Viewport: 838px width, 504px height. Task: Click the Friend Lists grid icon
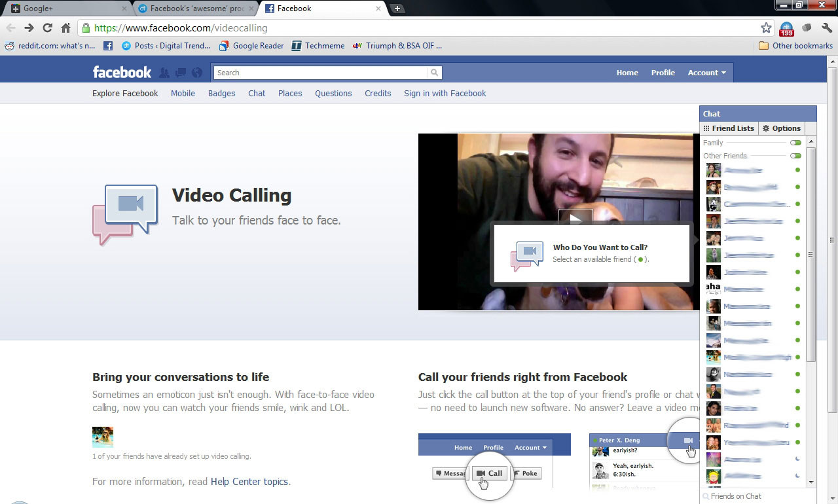(x=707, y=128)
